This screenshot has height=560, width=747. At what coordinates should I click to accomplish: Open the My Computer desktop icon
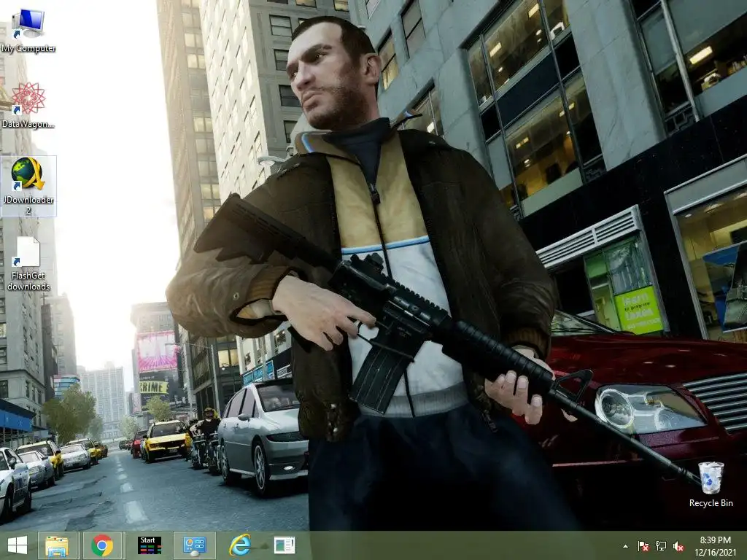coord(28,31)
